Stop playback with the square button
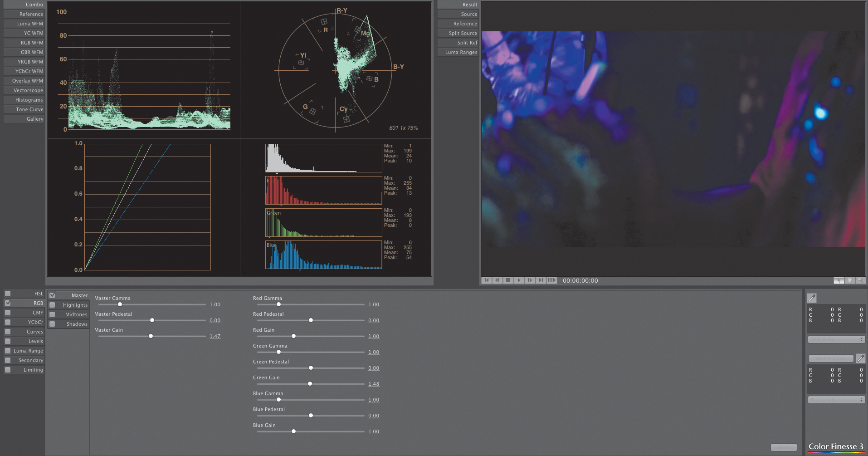 coord(508,280)
